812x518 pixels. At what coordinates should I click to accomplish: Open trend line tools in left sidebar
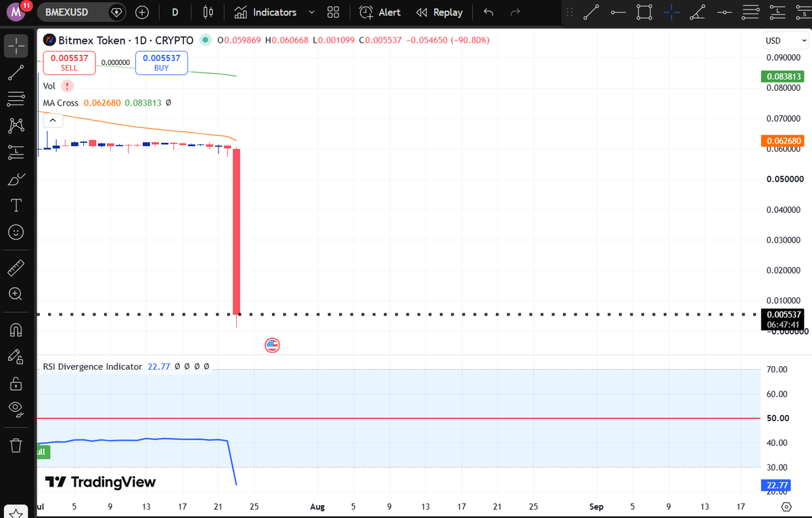pyautogui.click(x=16, y=72)
